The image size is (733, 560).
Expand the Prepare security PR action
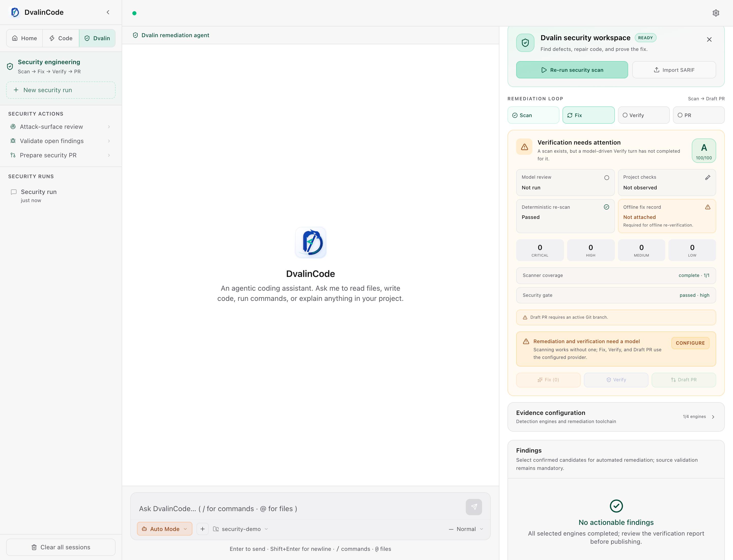click(109, 155)
